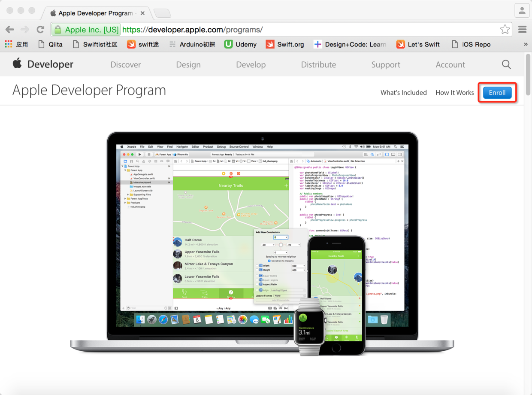
Task: Click the Enroll button
Action: pyautogui.click(x=497, y=92)
